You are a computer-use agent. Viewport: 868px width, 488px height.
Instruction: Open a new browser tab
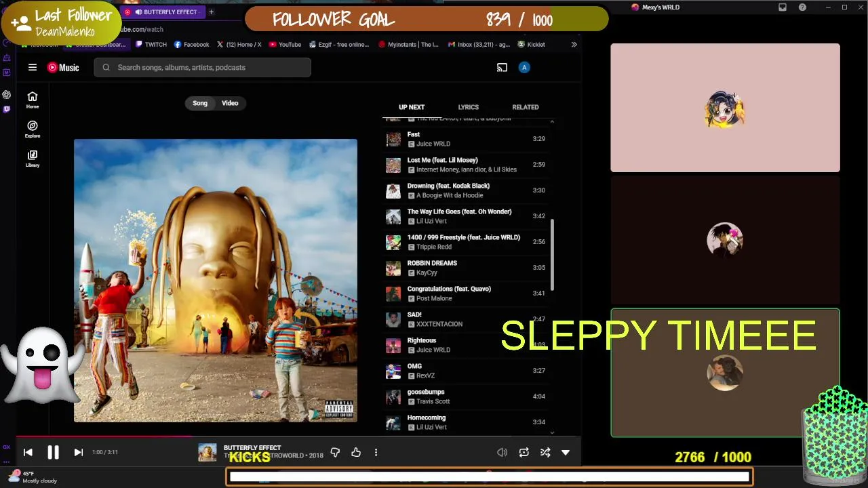point(211,12)
